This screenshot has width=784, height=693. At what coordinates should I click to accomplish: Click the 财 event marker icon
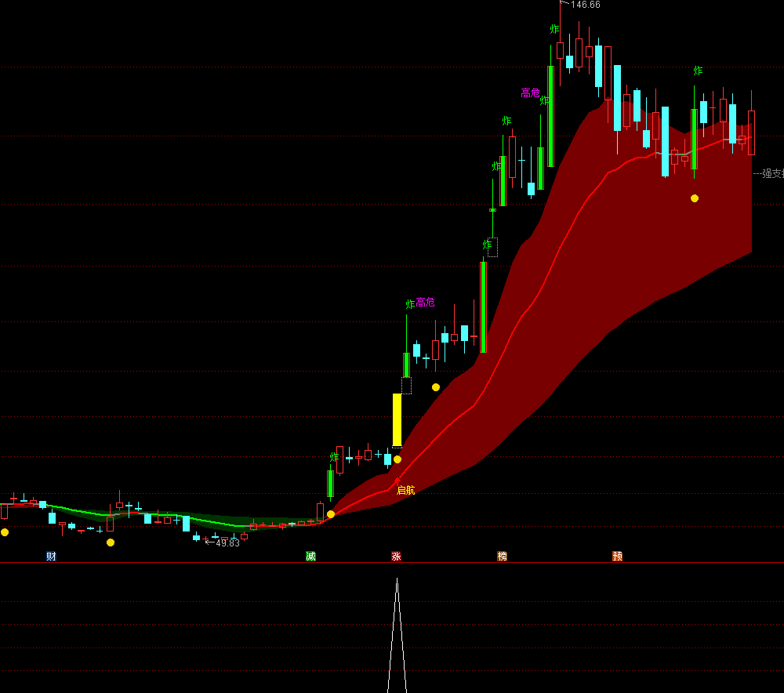tap(51, 557)
